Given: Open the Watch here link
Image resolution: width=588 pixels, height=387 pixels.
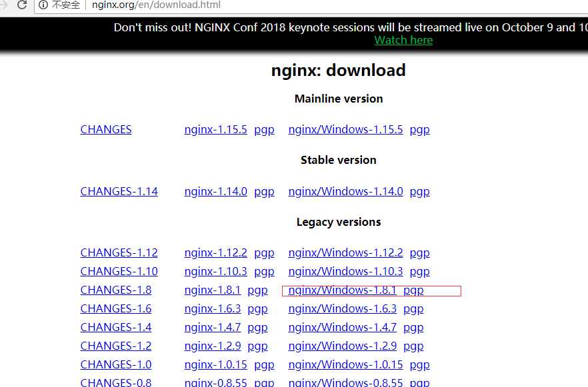Looking at the screenshot, I should 403,40.
